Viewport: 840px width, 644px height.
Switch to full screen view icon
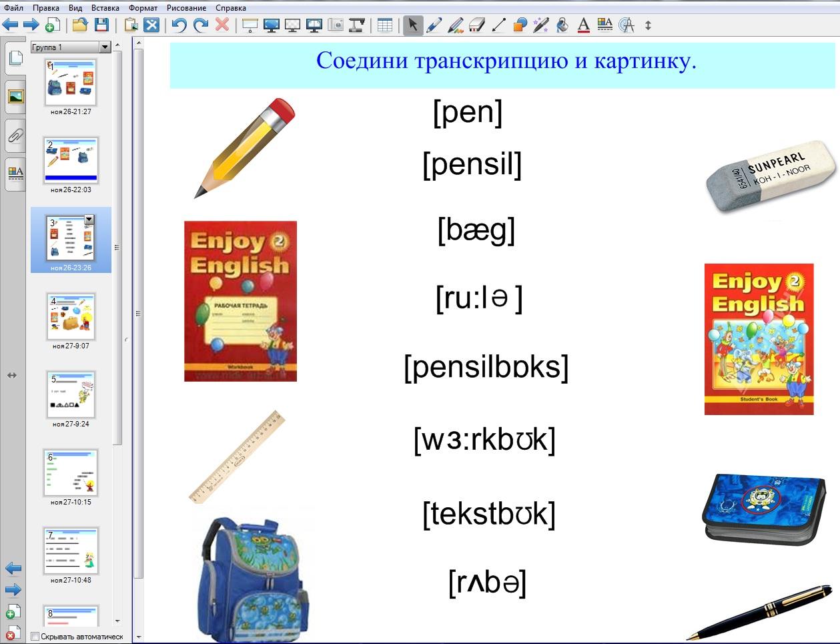point(272,25)
